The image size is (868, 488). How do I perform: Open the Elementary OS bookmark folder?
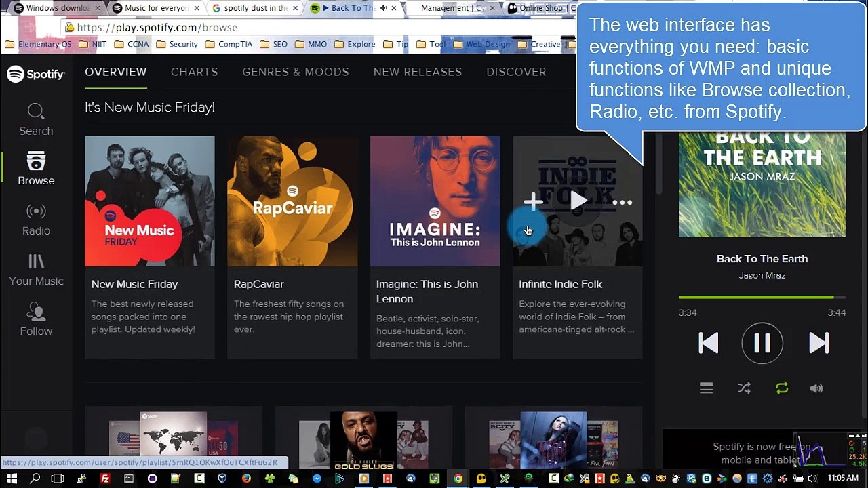coord(39,44)
